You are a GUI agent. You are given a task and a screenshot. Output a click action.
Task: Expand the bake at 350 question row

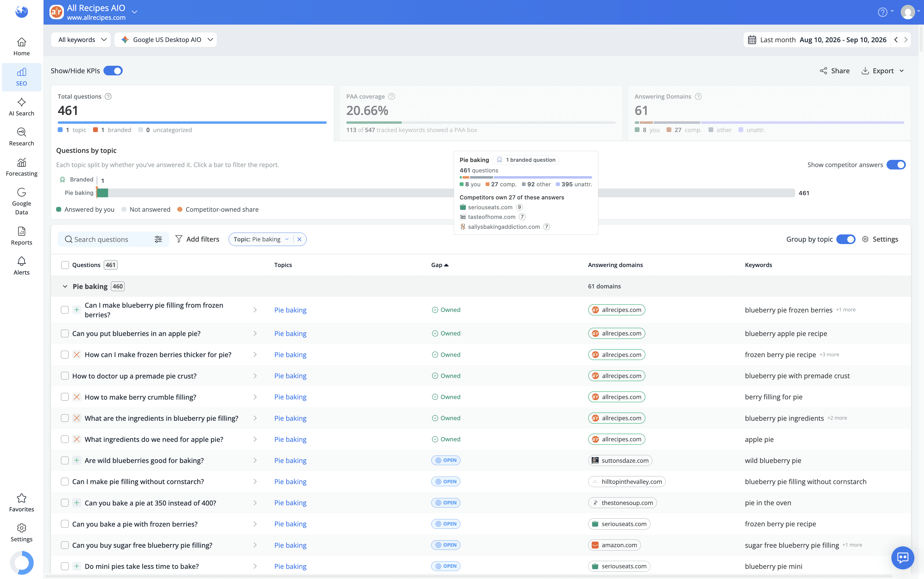(255, 503)
